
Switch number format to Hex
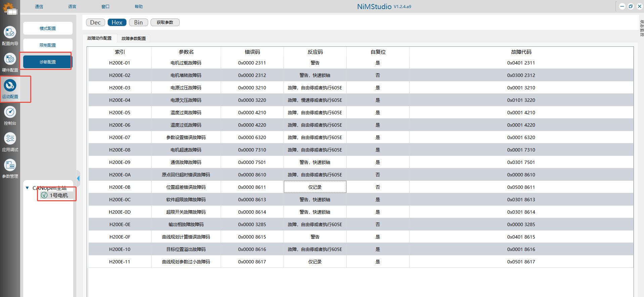click(x=117, y=22)
